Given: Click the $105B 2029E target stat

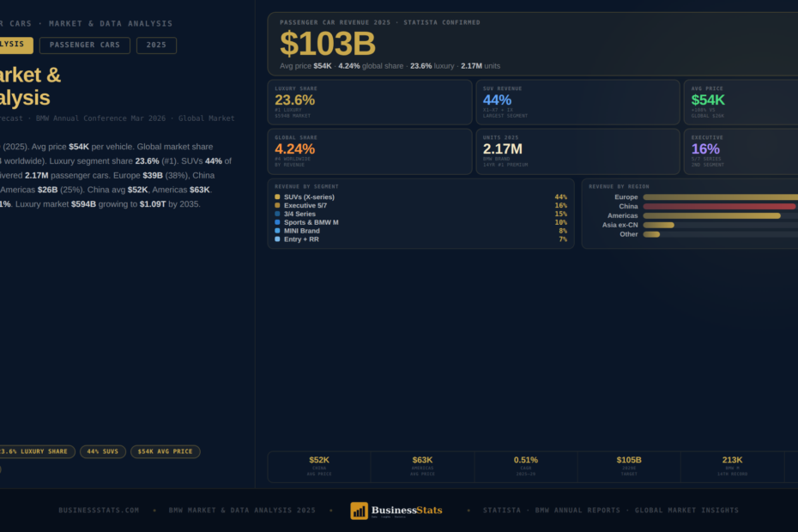Looking at the screenshot, I should click(629, 466).
